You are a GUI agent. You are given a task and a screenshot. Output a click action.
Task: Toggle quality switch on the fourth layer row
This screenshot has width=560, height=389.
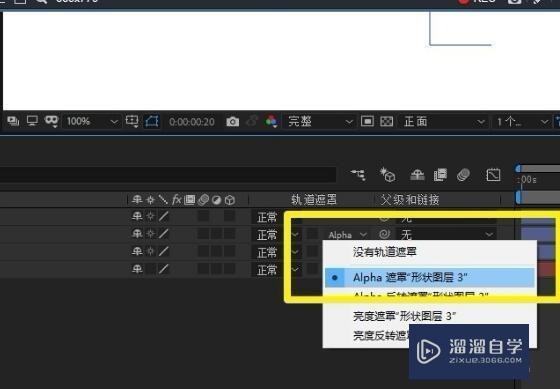[x=164, y=269]
